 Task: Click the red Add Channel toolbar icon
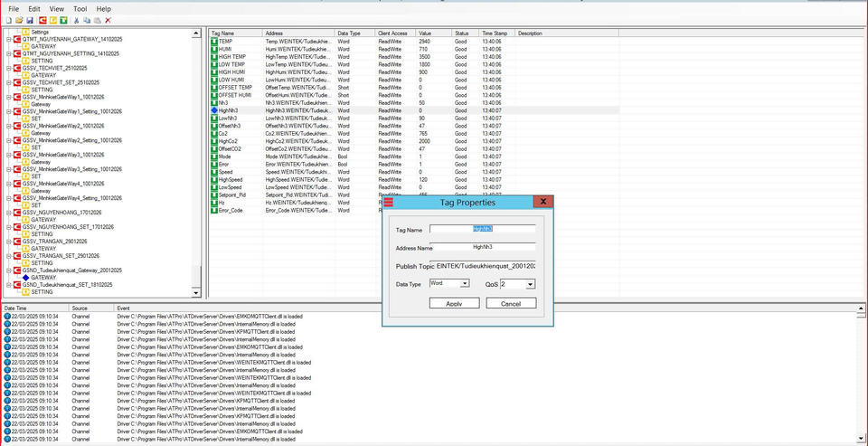coord(42,20)
